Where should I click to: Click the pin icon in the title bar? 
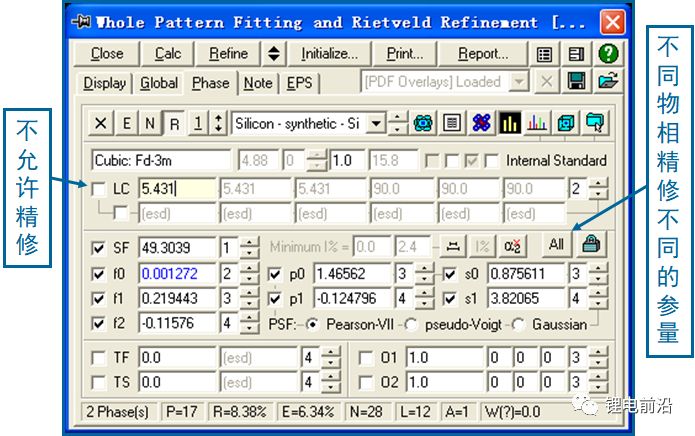coord(82,22)
